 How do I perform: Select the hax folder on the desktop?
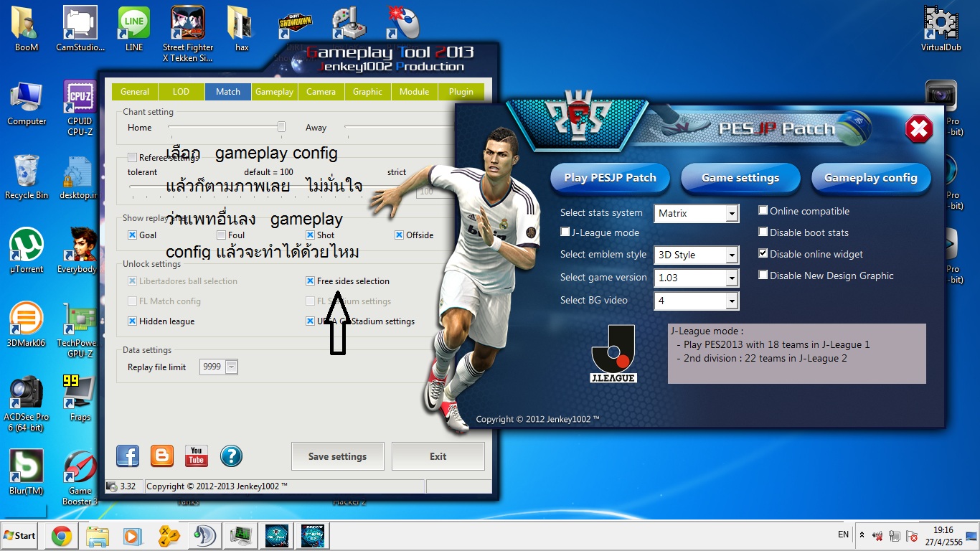pos(242,29)
